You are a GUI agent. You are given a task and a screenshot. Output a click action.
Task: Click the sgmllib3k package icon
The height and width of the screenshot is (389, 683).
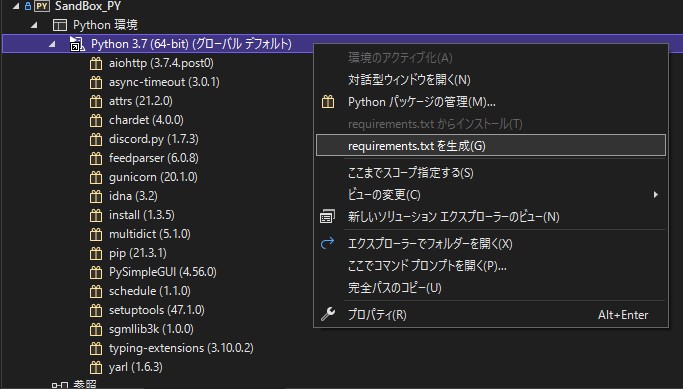[96, 330]
